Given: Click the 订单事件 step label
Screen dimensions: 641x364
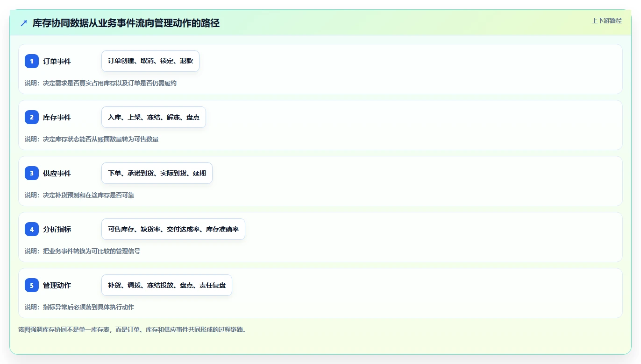Looking at the screenshot, I should (x=57, y=61).
